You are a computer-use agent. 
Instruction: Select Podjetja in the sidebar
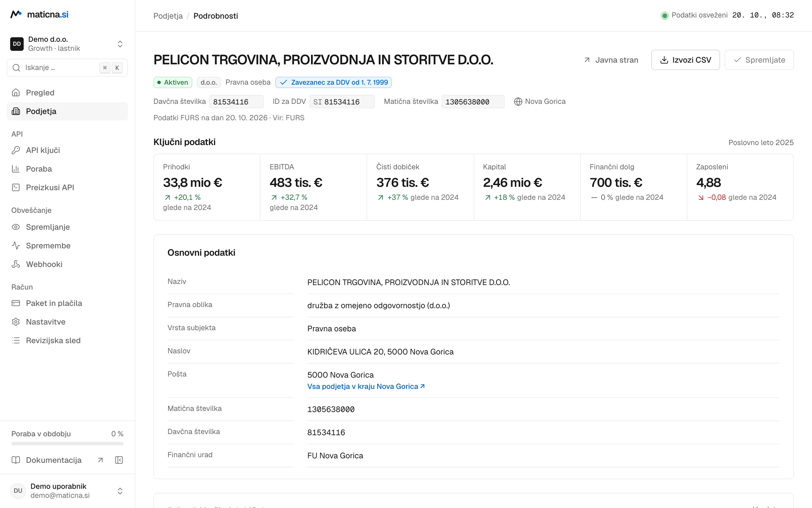point(67,111)
